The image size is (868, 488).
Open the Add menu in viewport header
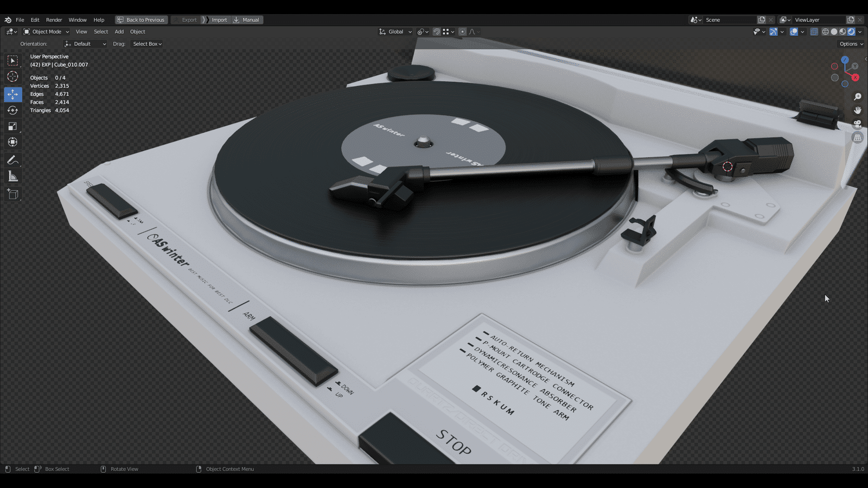(119, 31)
